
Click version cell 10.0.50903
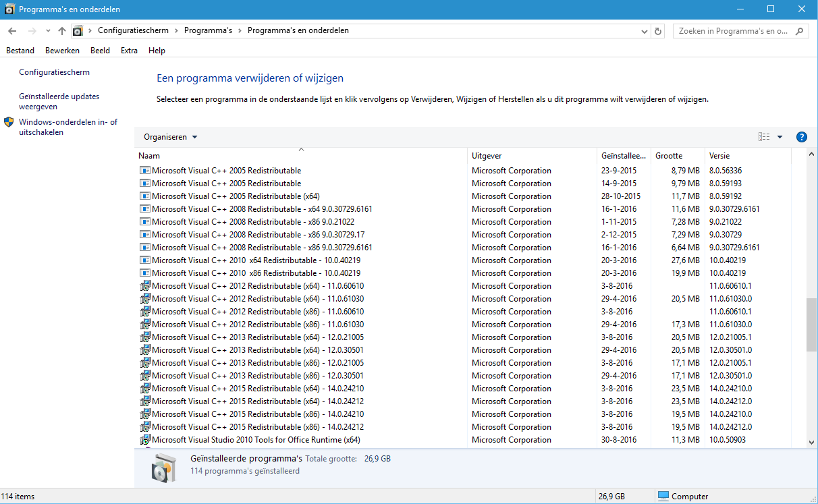(x=727, y=440)
